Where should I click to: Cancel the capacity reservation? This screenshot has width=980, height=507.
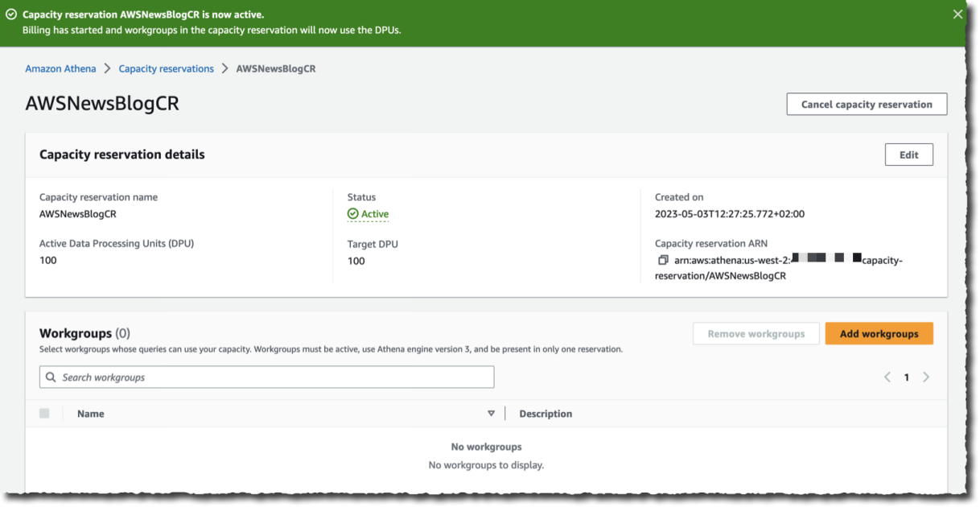pyautogui.click(x=866, y=104)
